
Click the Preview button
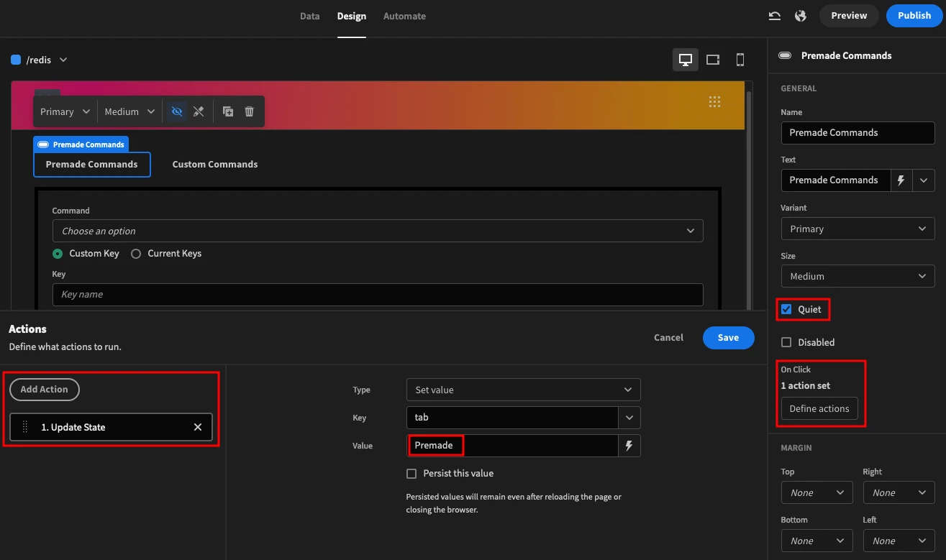(x=849, y=15)
